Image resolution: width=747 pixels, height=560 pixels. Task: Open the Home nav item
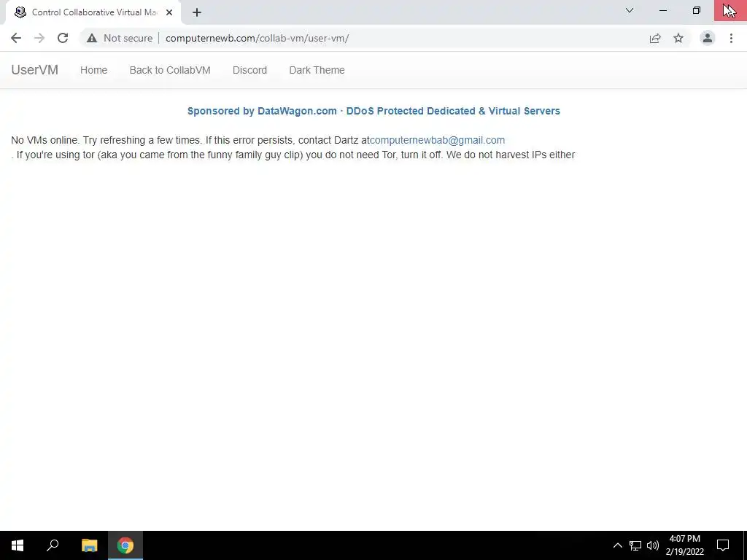click(94, 70)
